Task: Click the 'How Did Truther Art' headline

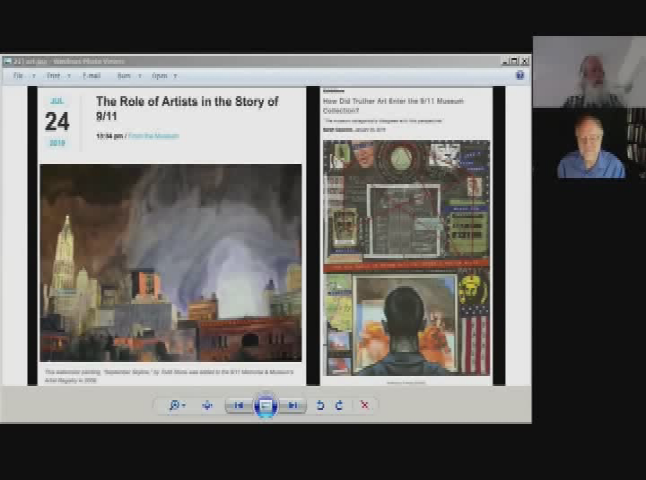Action: (393, 105)
